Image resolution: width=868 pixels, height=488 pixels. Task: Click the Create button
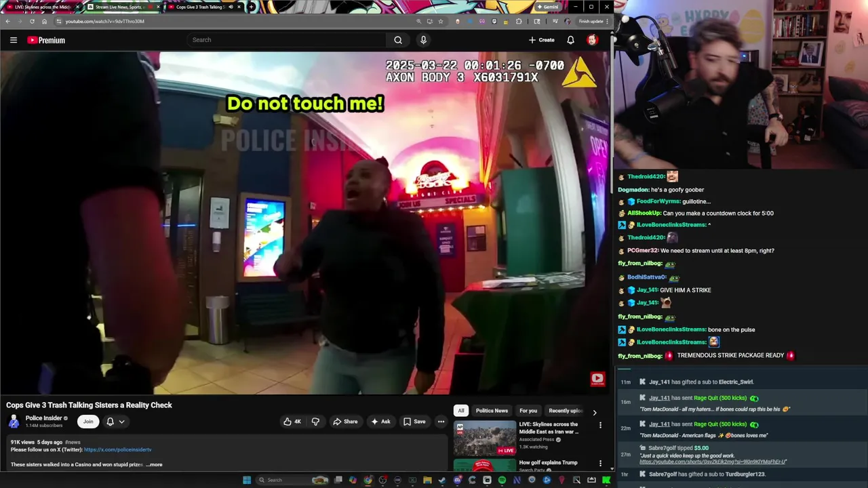[x=542, y=40]
